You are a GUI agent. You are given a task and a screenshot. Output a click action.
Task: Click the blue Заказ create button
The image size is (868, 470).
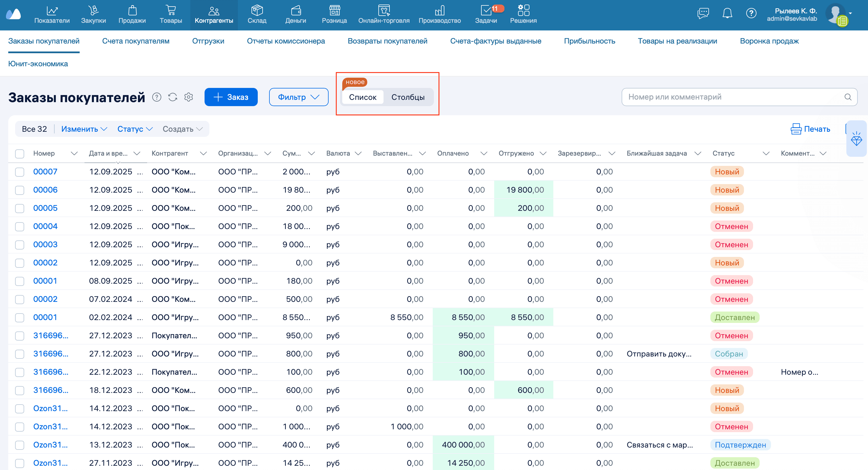coord(231,97)
